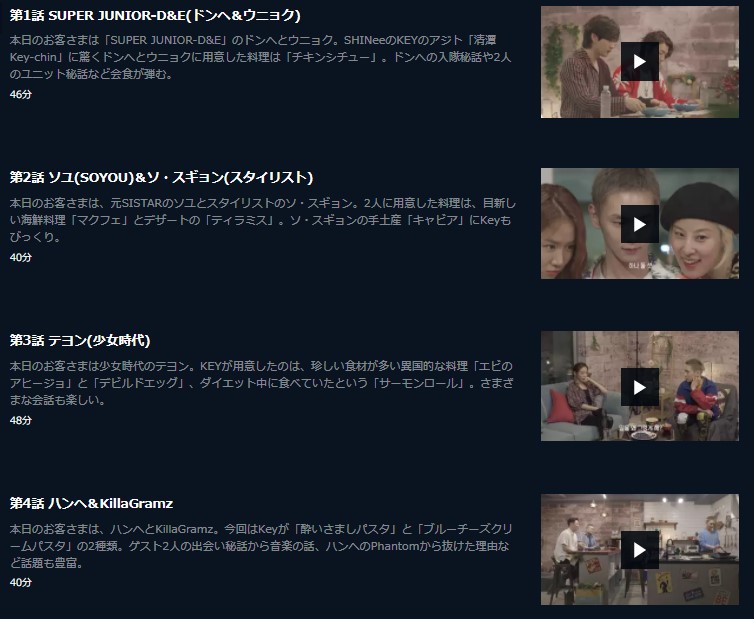
Task: Open title 第3話 テヨン(少女時代)
Action: (80, 341)
